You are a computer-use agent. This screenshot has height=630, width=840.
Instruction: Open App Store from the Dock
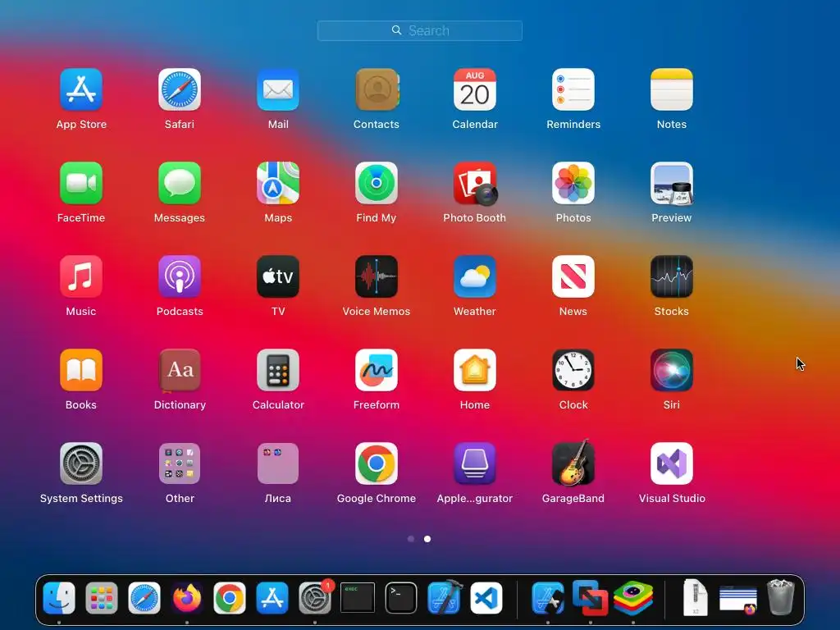tap(272, 598)
